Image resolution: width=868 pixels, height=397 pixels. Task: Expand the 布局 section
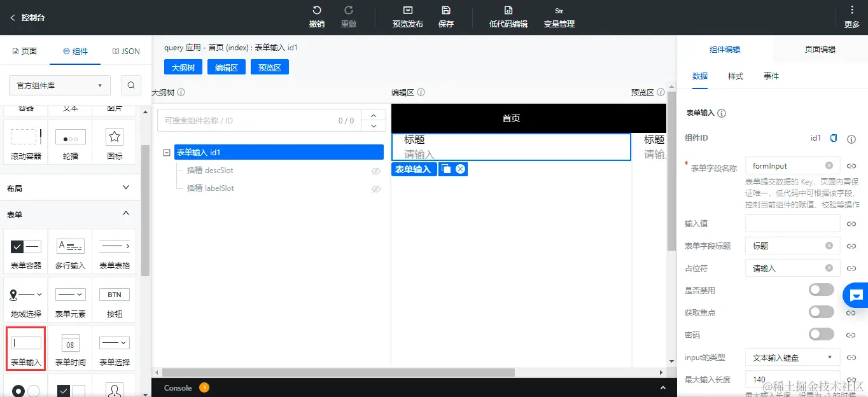(x=70, y=188)
